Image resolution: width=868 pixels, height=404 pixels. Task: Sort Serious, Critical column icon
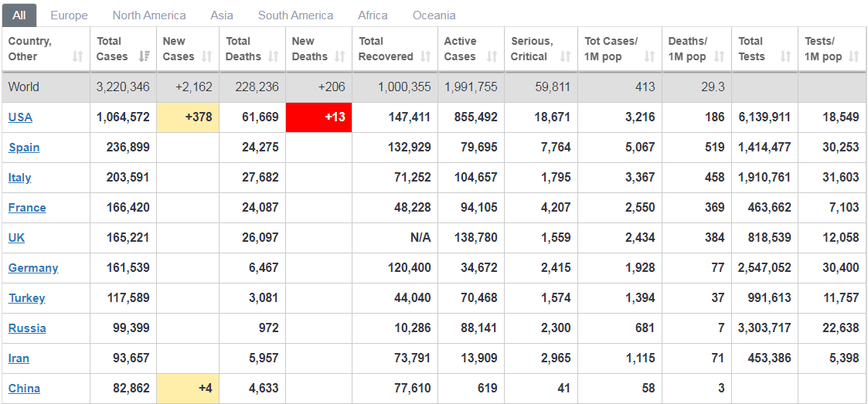(565, 56)
